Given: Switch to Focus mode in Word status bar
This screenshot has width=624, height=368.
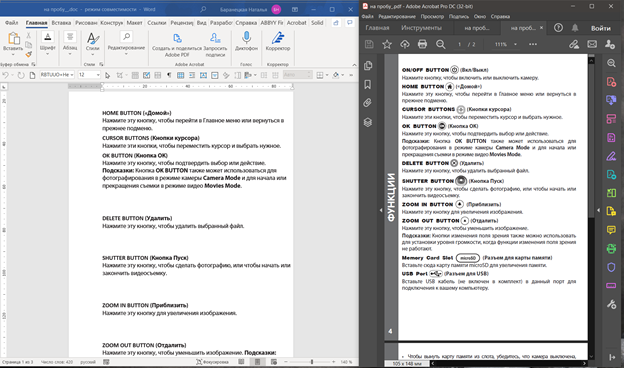Looking at the screenshot, I should (x=213, y=362).
